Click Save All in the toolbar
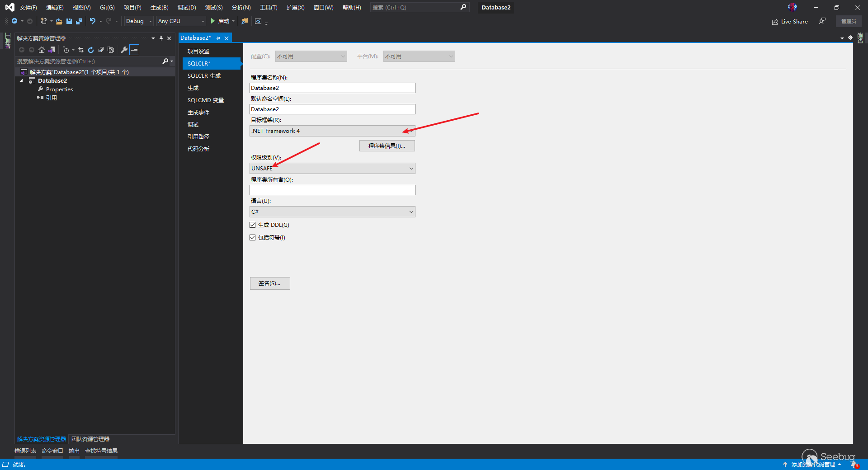This screenshot has width=868, height=470. (79, 21)
